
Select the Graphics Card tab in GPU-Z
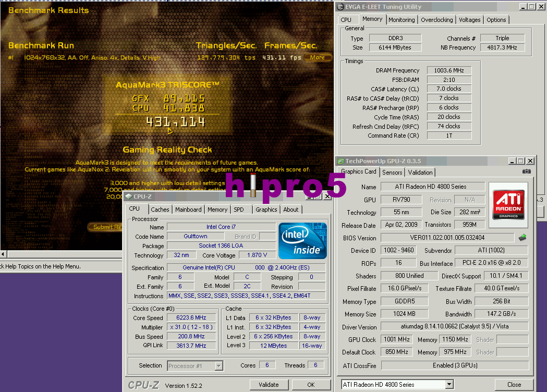pos(358,171)
